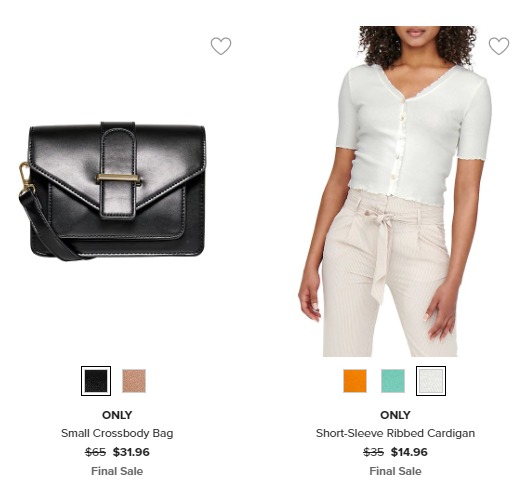Click the $14.96 sale price of the cardigan
The image size is (528, 488).
tap(409, 452)
